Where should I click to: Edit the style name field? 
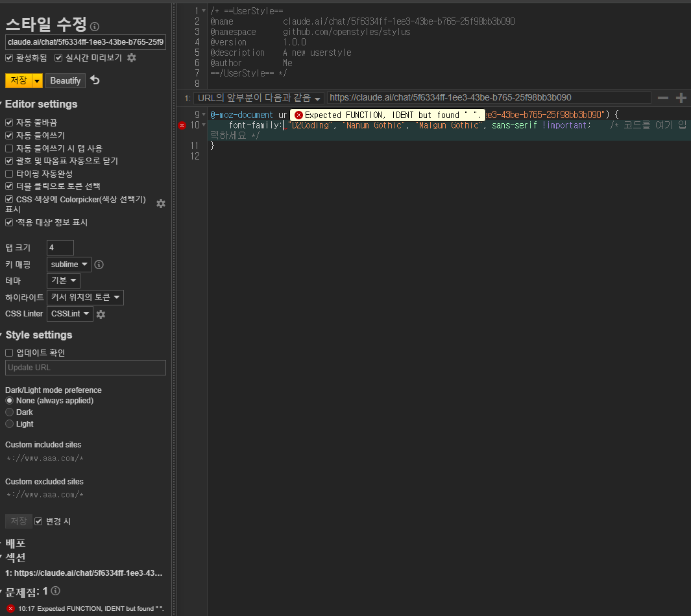86,42
